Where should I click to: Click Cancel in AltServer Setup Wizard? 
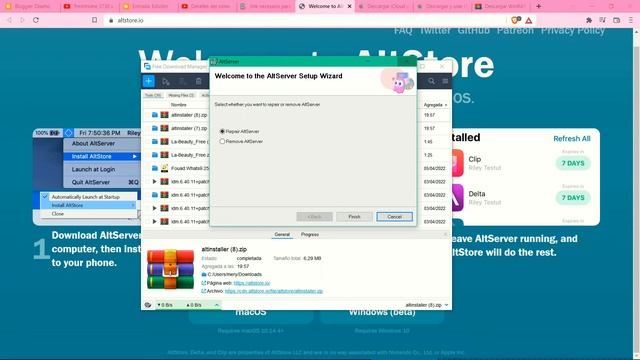394,216
